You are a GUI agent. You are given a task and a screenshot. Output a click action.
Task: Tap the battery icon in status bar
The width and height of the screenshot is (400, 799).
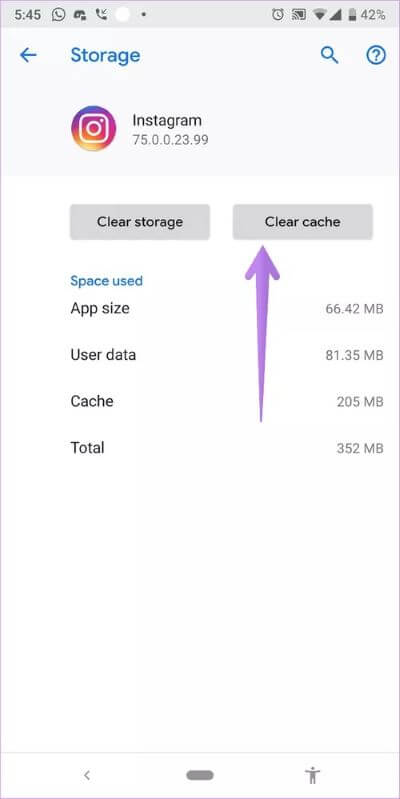[x=352, y=15]
